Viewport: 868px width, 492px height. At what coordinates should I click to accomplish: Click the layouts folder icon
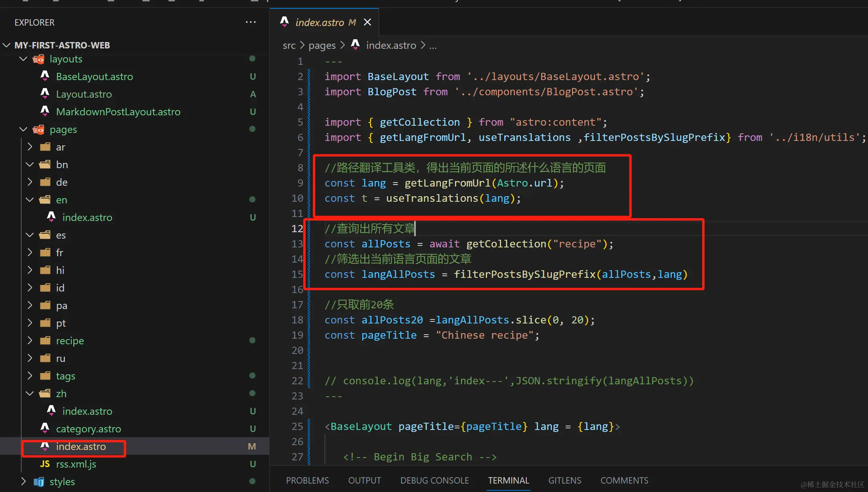(39, 59)
